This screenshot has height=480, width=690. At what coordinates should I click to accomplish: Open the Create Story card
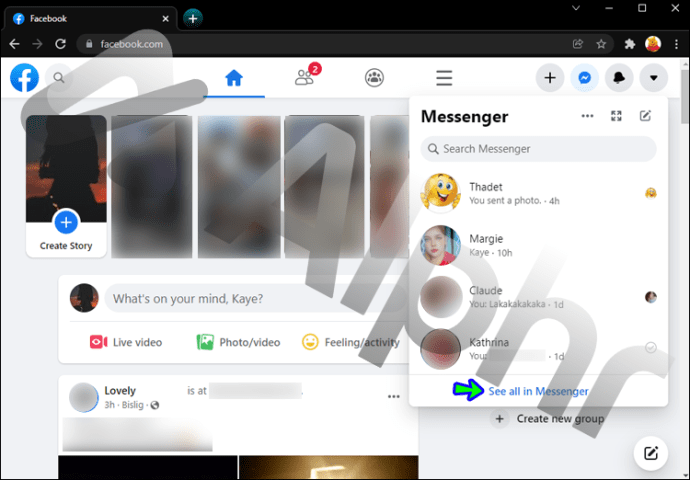tap(66, 186)
